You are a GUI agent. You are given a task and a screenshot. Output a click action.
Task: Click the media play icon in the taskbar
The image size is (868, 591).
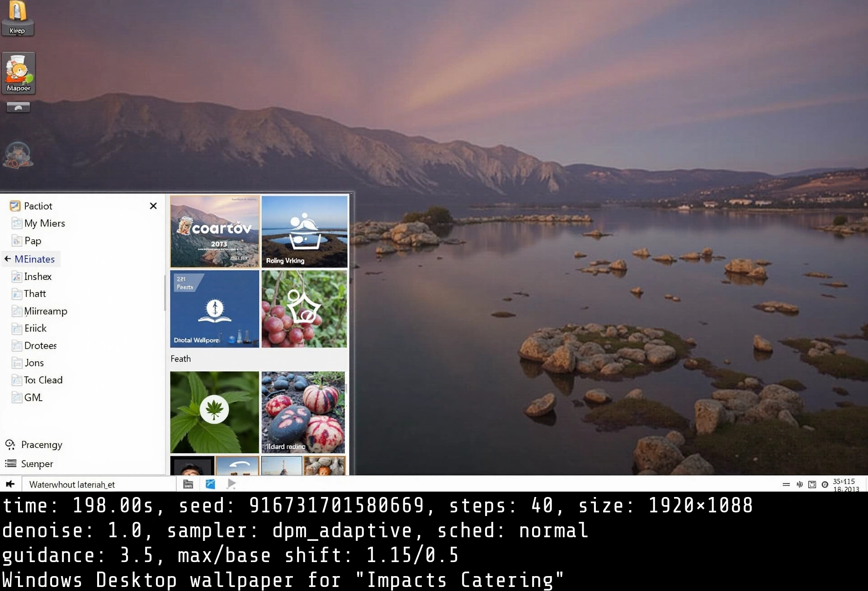(x=231, y=483)
